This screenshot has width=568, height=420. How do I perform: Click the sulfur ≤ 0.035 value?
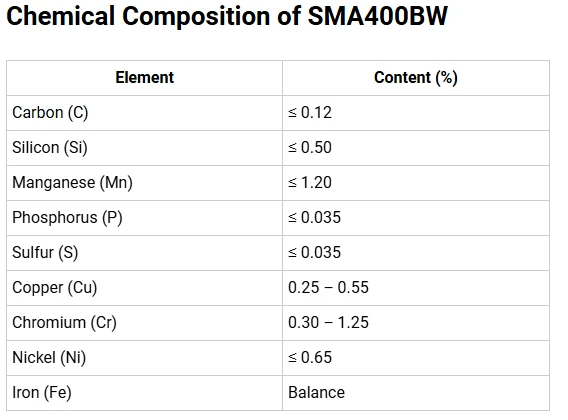click(314, 253)
